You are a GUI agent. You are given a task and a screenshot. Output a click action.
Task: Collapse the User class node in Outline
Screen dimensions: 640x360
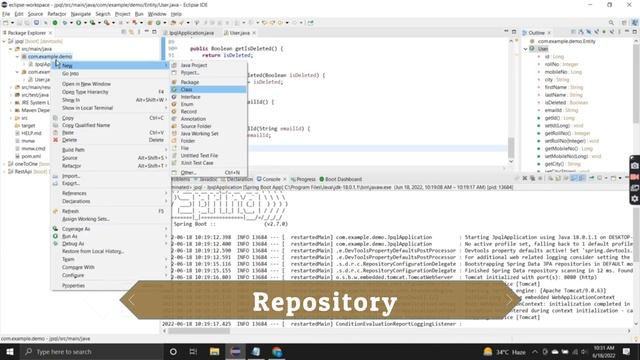click(x=526, y=49)
